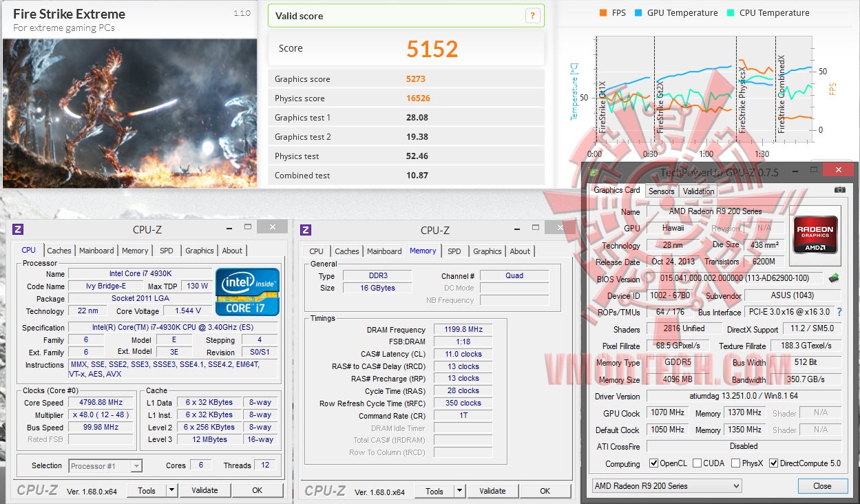The image size is (860, 504).
Task: Click the purple Z title icon of the Memory-tab CPU-Z window
Action: click(306, 230)
